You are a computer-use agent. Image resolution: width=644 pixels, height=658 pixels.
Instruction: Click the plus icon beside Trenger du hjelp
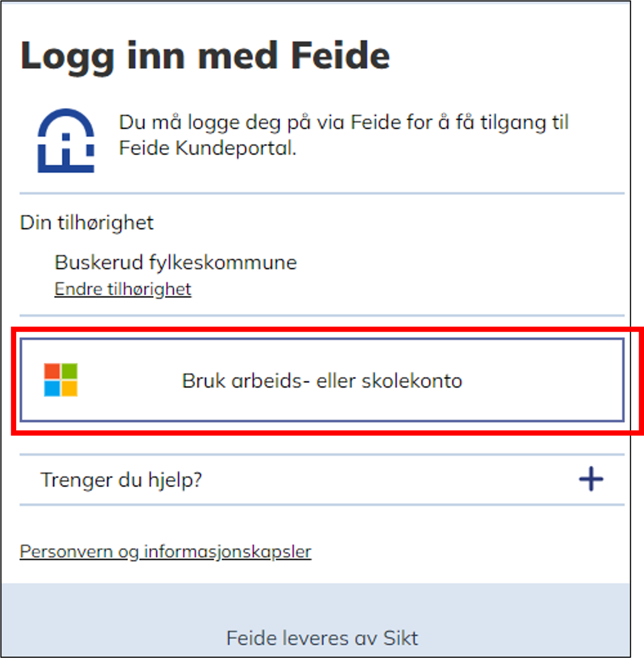point(591,478)
